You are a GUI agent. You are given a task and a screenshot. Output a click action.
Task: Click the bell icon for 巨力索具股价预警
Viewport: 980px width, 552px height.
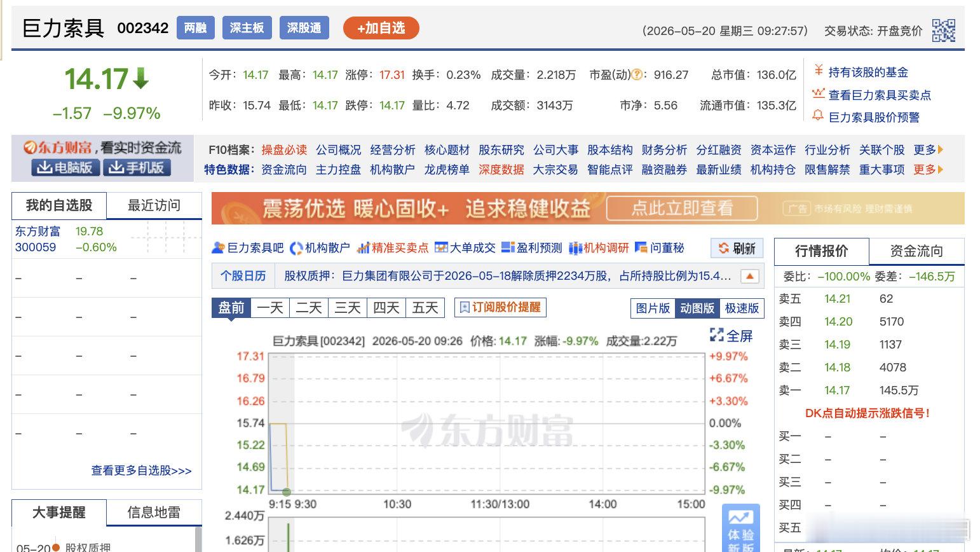(x=819, y=116)
